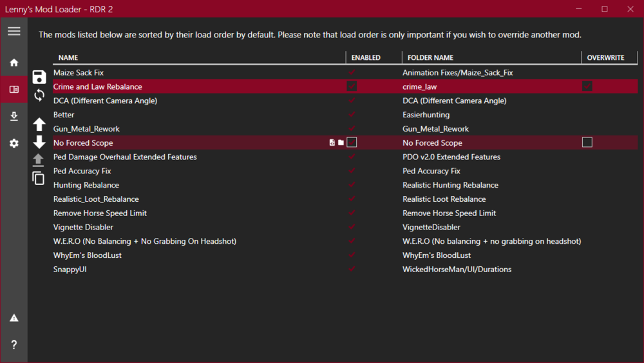
Task: Open the Downloads page in the sidebar
Action: (x=14, y=117)
